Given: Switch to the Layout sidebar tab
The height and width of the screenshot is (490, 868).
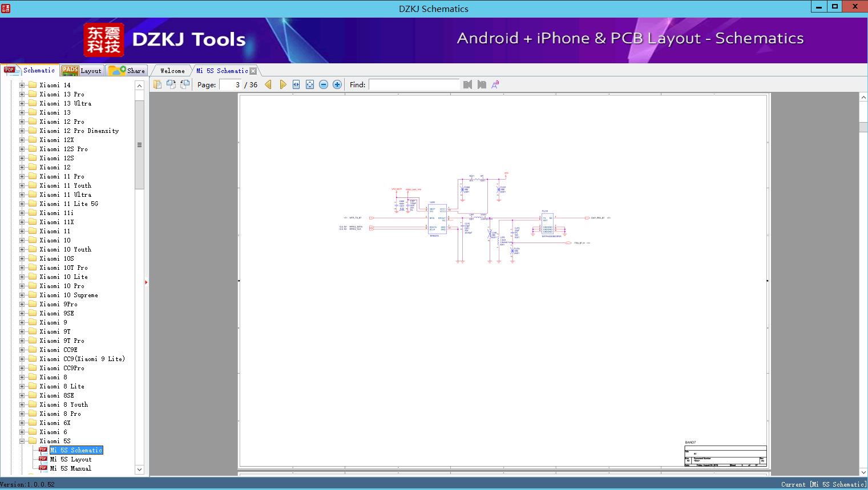Looking at the screenshot, I should tap(82, 71).
